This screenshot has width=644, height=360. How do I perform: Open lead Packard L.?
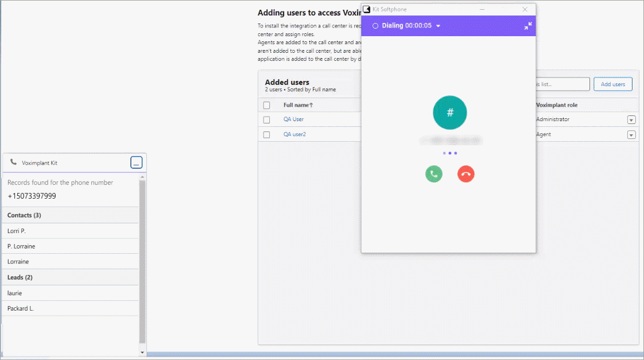(71, 308)
